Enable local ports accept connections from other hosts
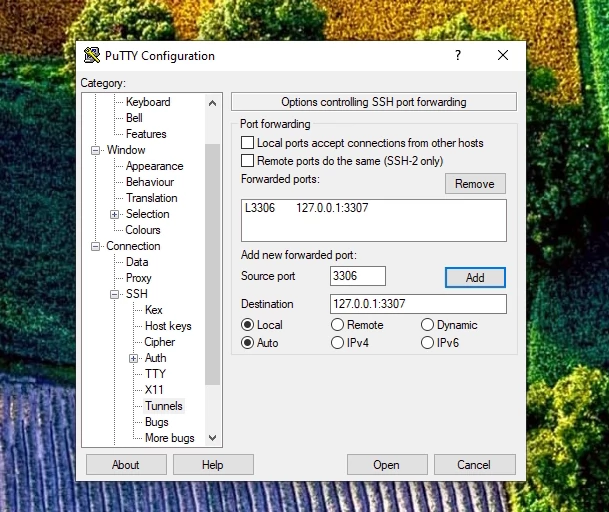The image size is (609, 512). click(x=247, y=143)
